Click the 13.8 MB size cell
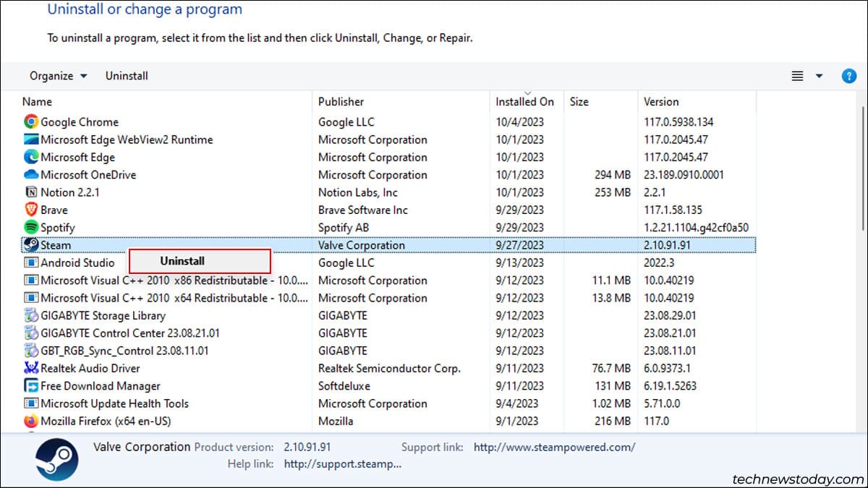The image size is (868, 488). click(611, 298)
